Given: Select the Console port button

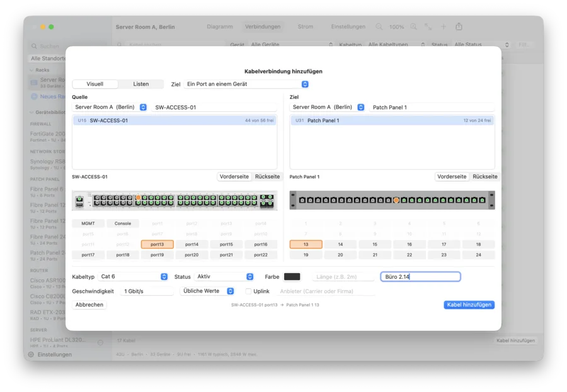Looking at the screenshot, I should (123, 223).
